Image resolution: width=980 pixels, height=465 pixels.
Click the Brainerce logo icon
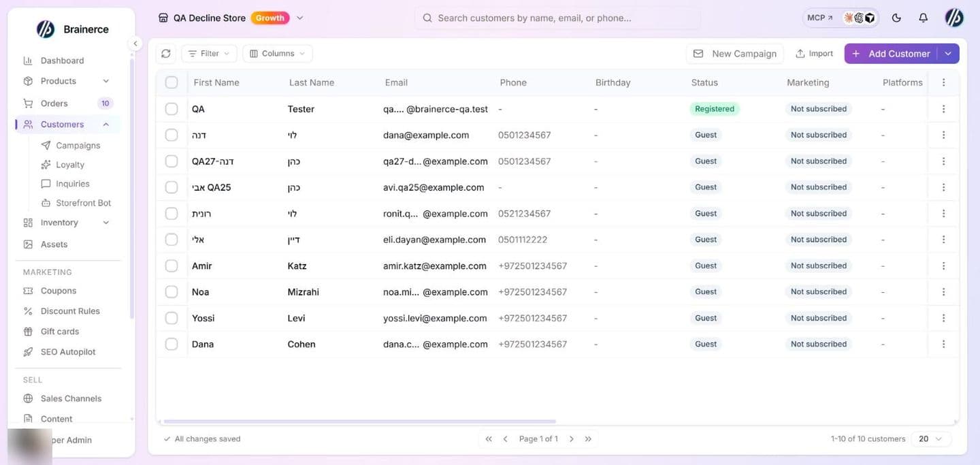(46, 29)
